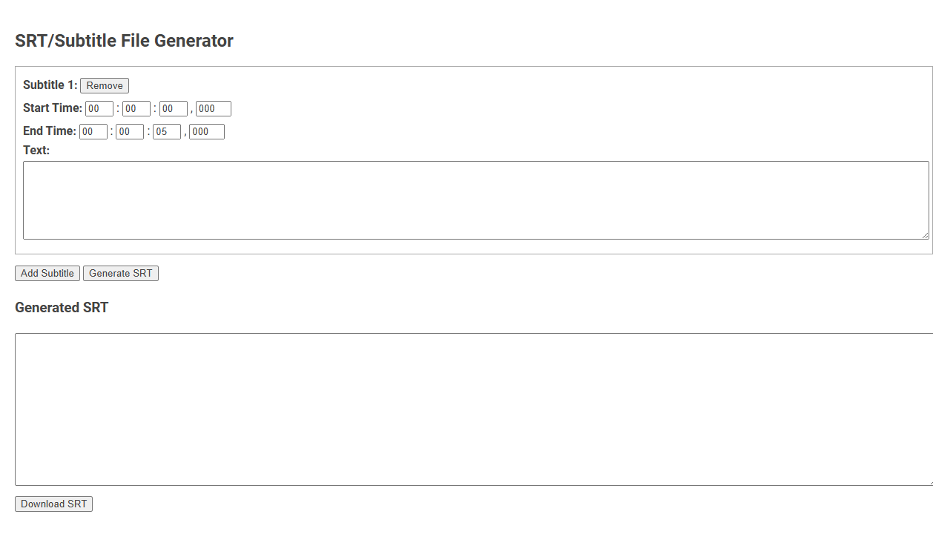The height and width of the screenshot is (560, 933).
Task: Click the End Time label
Action: [49, 131]
